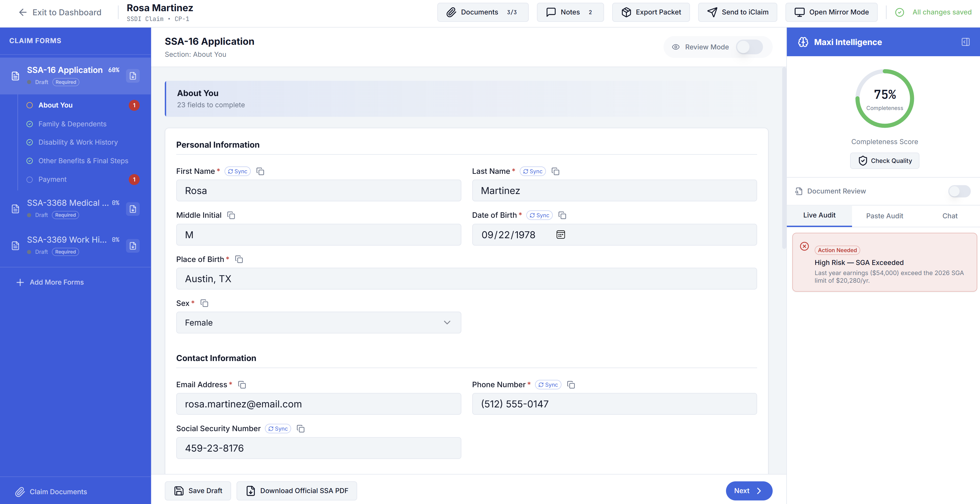This screenshot has height=504, width=980.
Task: Copy the Social Security Number value
Action: (301, 429)
